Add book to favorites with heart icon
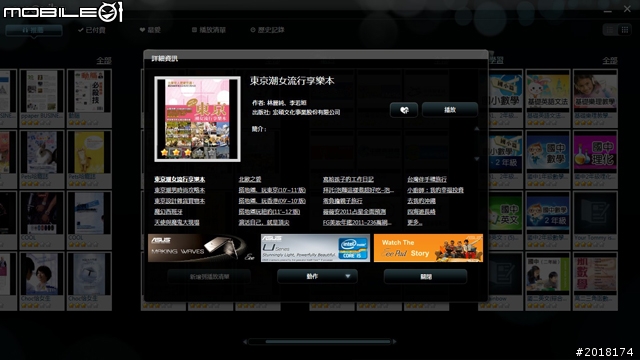This screenshot has height=360, width=640. tap(404, 110)
